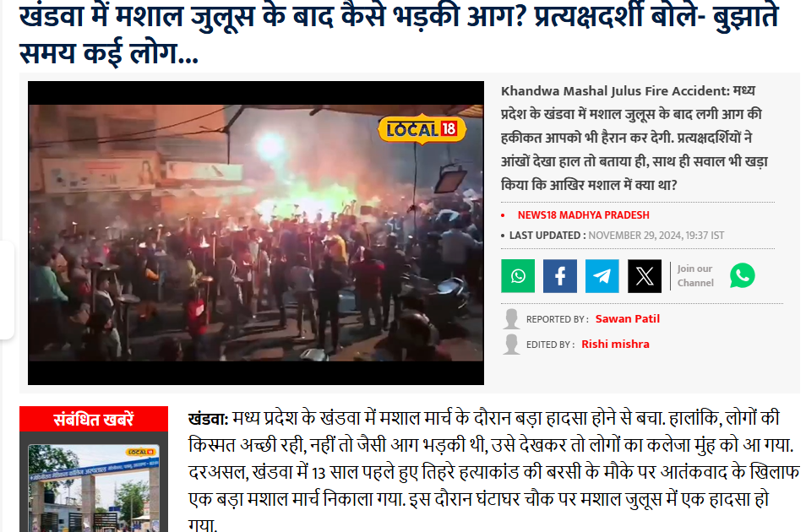Click the main Hindi article headline

[x=399, y=33]
